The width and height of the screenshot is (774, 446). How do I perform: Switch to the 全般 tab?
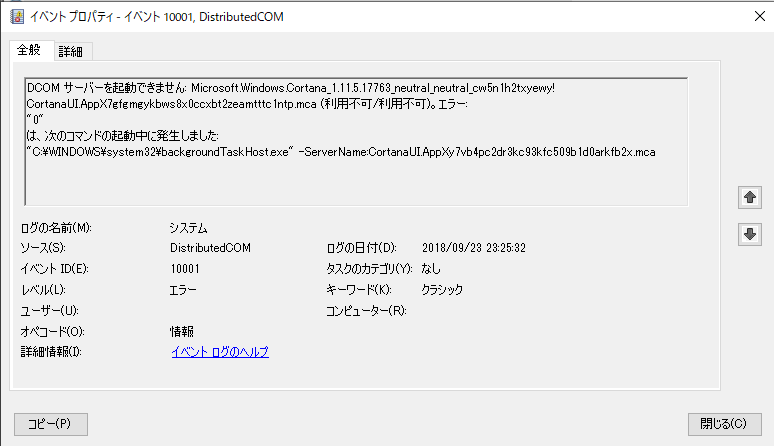29,50
